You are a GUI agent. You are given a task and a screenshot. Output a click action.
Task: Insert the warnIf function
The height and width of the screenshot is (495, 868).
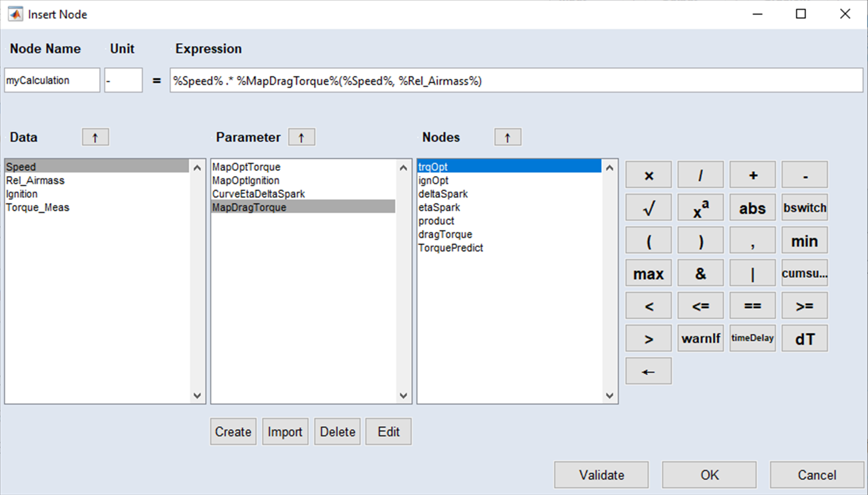701,339
